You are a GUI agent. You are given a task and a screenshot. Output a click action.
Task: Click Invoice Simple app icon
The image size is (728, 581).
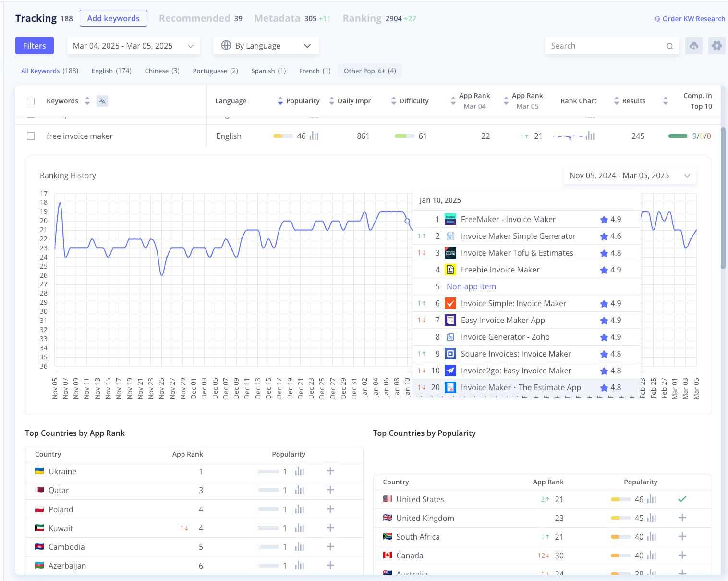coord(450,303)
